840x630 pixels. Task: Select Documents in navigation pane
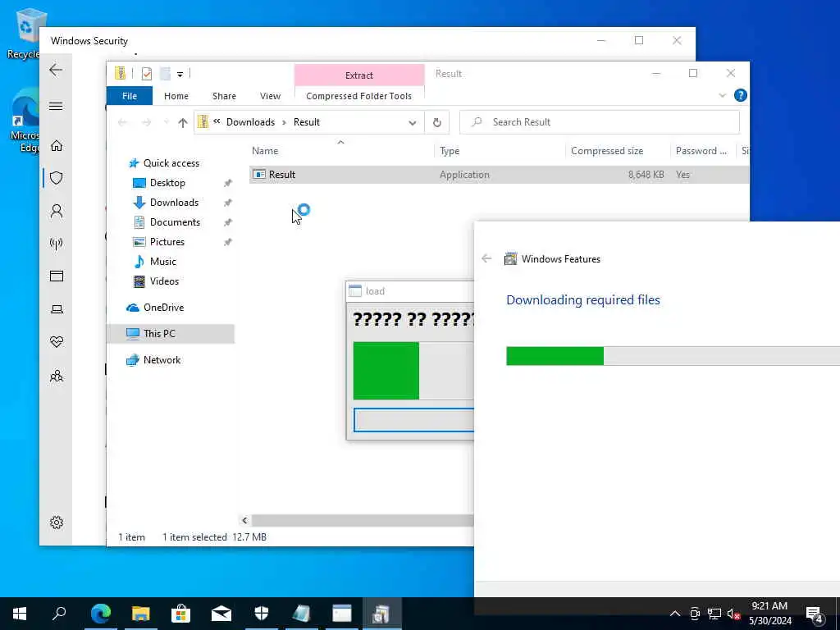point(175,222)
